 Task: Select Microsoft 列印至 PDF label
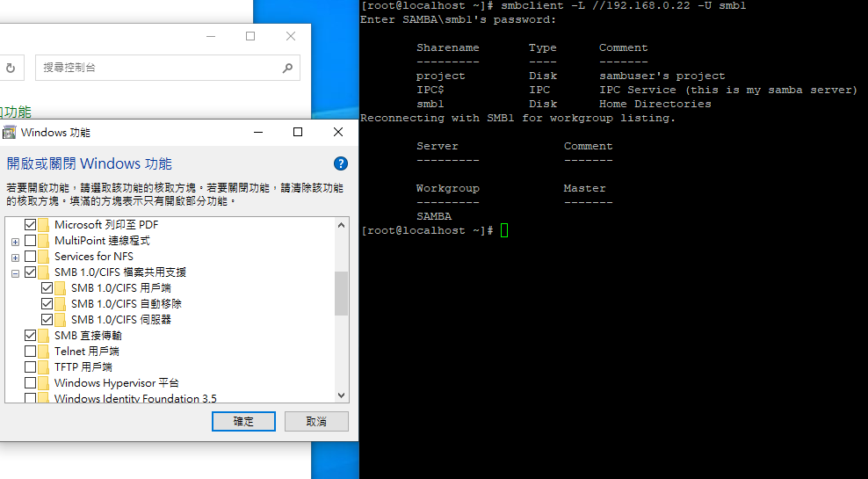(106, 225)
